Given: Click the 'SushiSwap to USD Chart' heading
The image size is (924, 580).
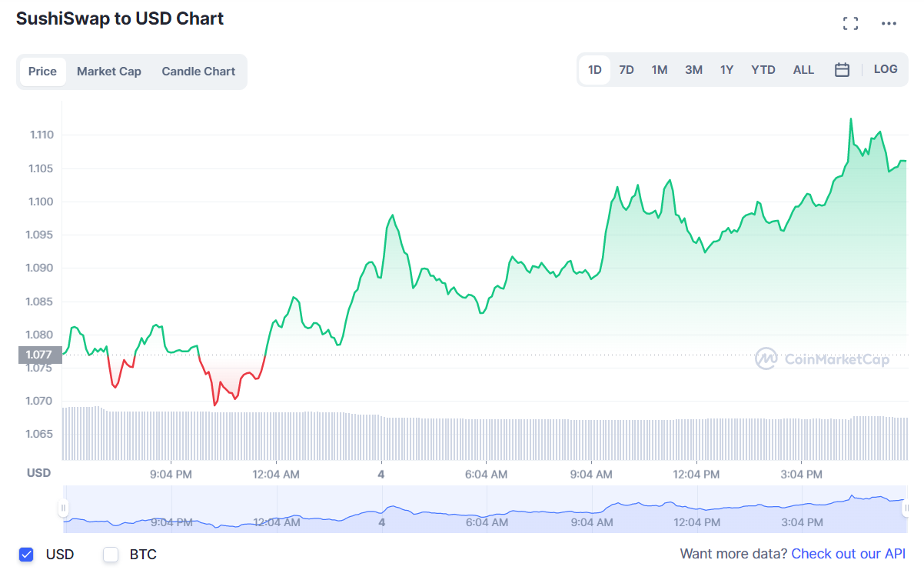Looking at the screenshot, I should tap(120, 18).
